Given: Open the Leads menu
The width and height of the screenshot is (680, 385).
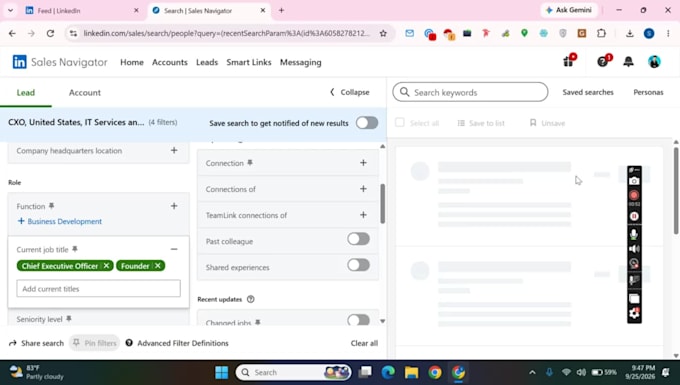Looking at the screenshot, I should pyautogui.click(x=207, y=62).
